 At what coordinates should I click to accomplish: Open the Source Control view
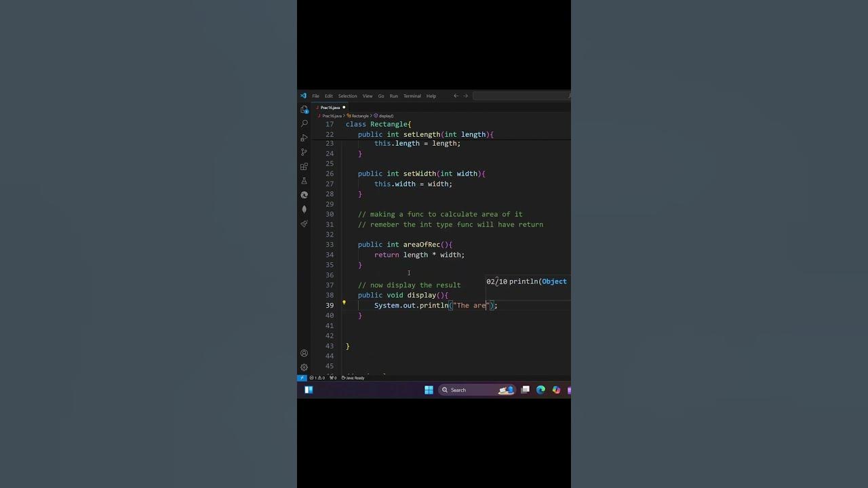[304, 152]
